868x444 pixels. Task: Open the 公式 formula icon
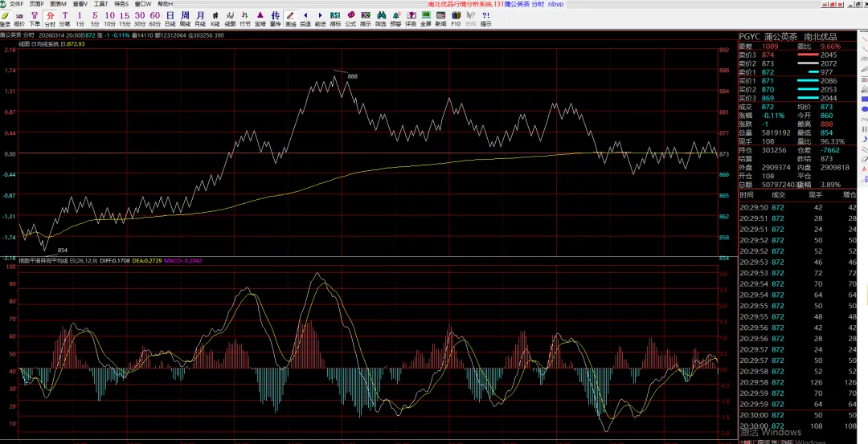point(350,18)
